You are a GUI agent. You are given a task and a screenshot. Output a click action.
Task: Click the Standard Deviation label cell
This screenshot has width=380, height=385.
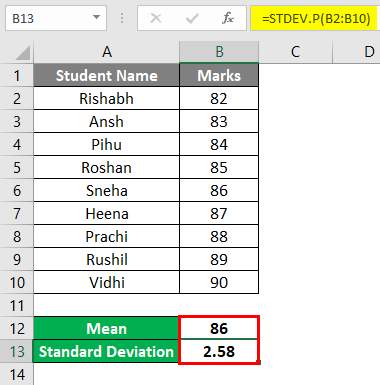[x=106, y=352]
